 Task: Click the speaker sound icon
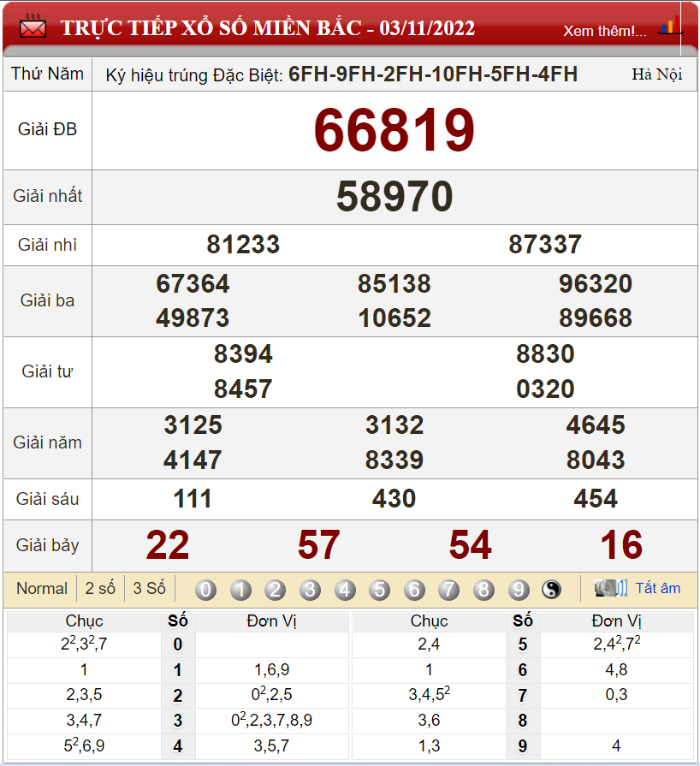coord(611,588)
